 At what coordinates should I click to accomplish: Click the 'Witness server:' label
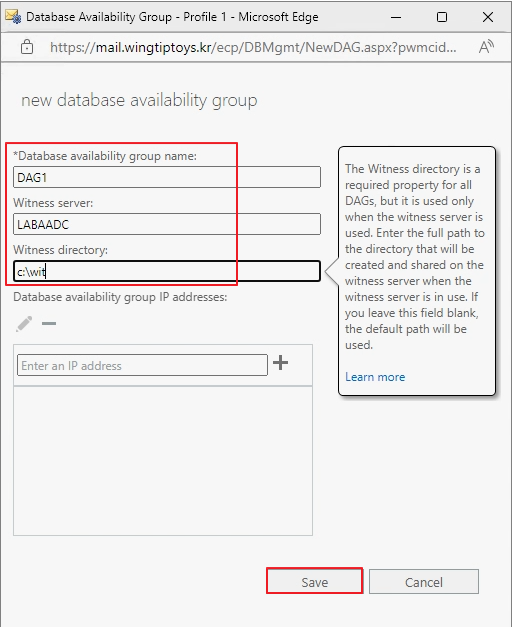[x=53, y=203]
